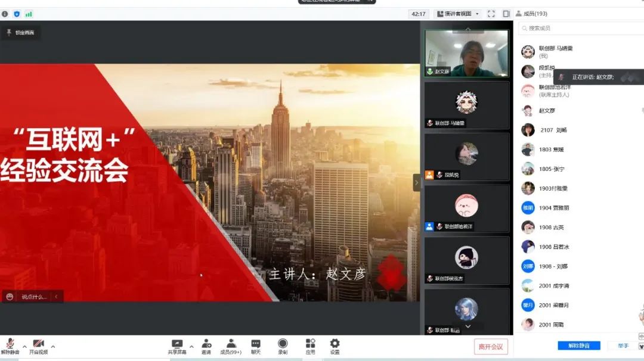The width and height of the screenshot is (644, 361).
Task: Unmute microphone with 解除静音 toolbar icon
Action: pos(10,346)
